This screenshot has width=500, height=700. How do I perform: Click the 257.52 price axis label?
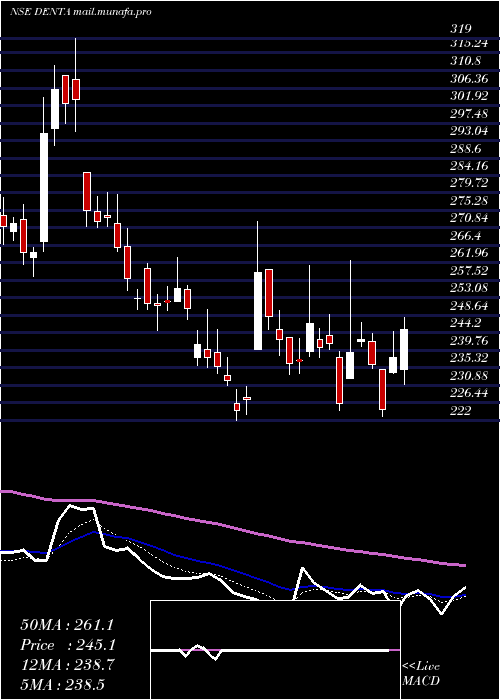[x=469, y=271]
